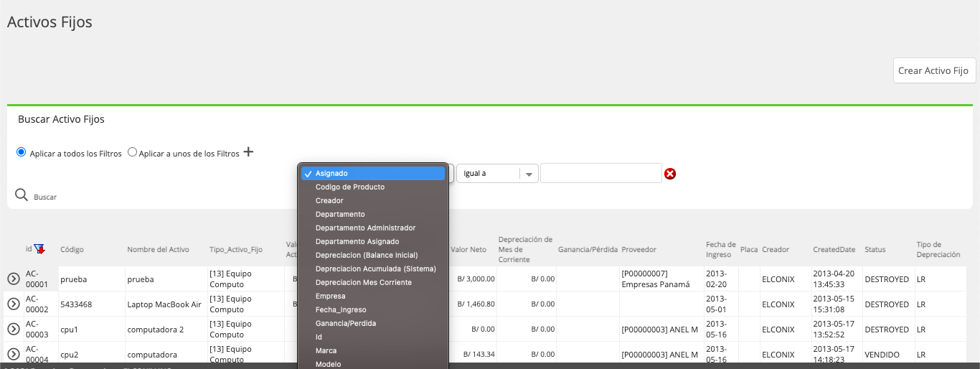Click the 'Crear Activo Fijo' button
The height and width of the screenshot is (369, 980).
click(933, 70)
